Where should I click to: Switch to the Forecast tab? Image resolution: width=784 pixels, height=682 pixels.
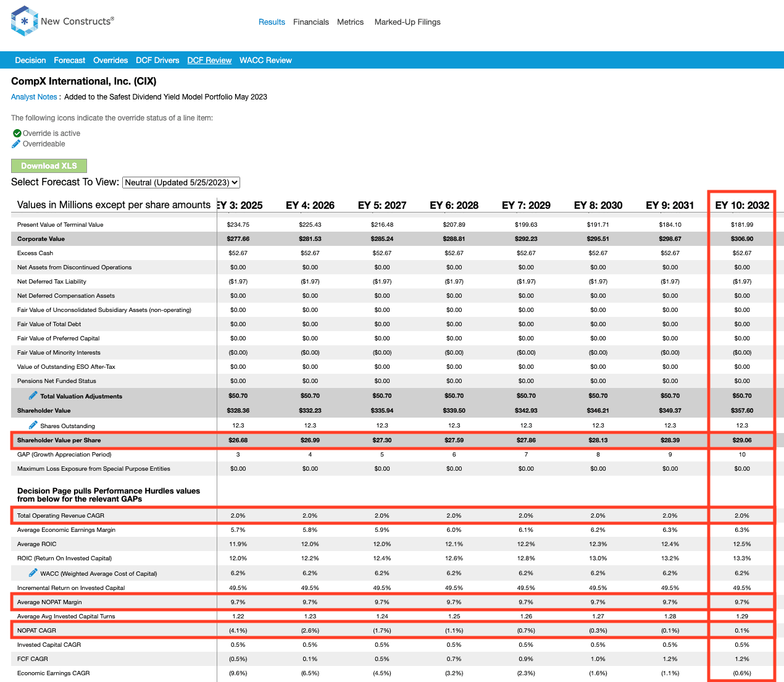(x=70, y=61)
